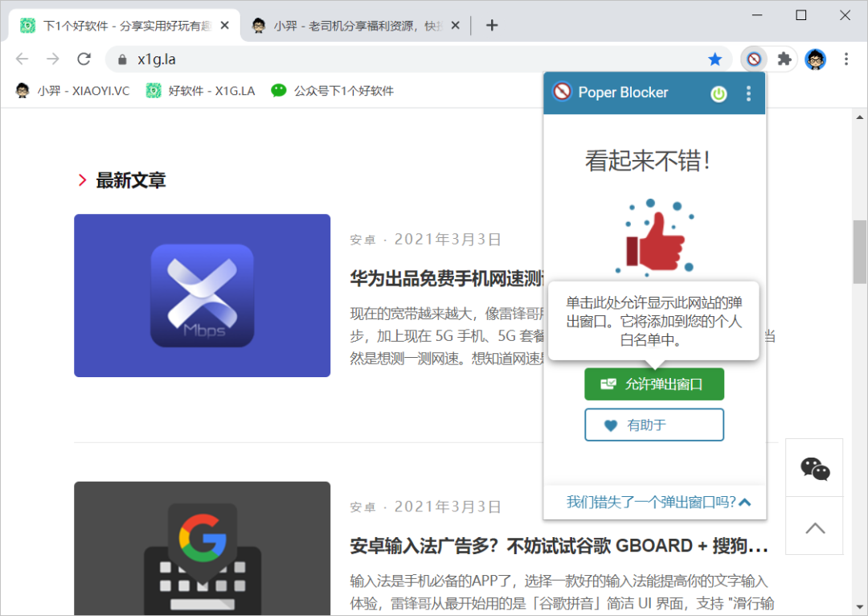Go back to previous page
Screen dimensions: 868x616
tap(23, 59)
